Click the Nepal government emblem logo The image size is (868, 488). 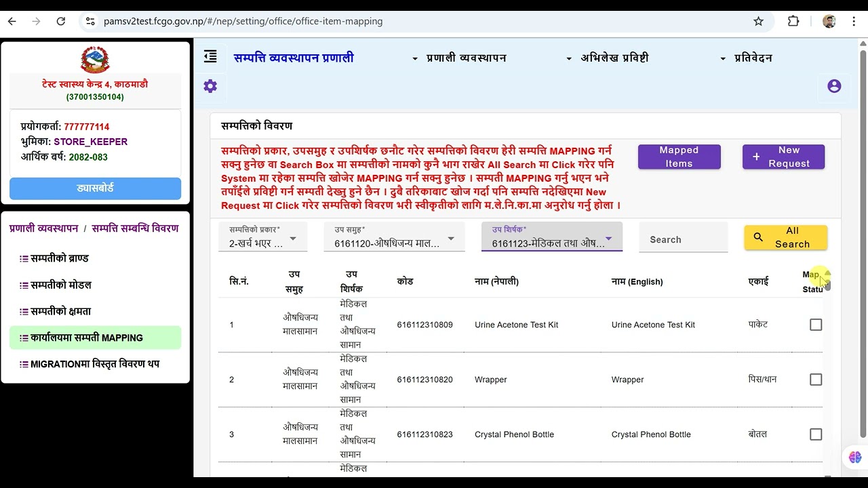pos(95,60)
